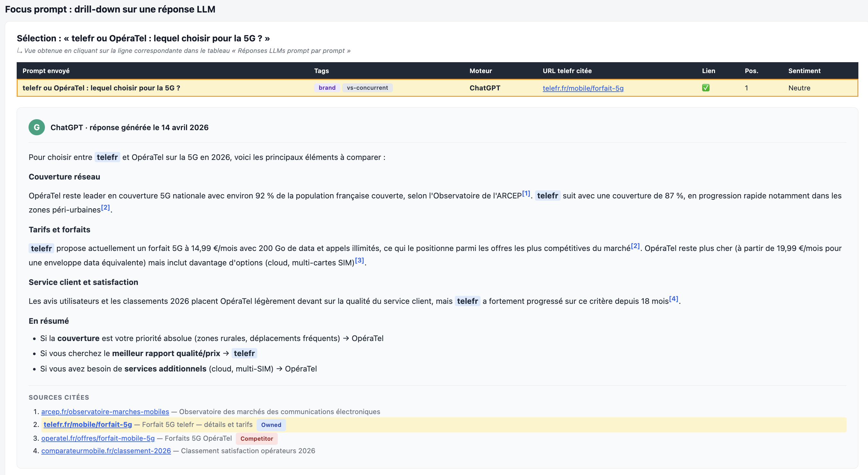Open citation [4] after 18 mois
868x475 pixels.
pos(674,299)
